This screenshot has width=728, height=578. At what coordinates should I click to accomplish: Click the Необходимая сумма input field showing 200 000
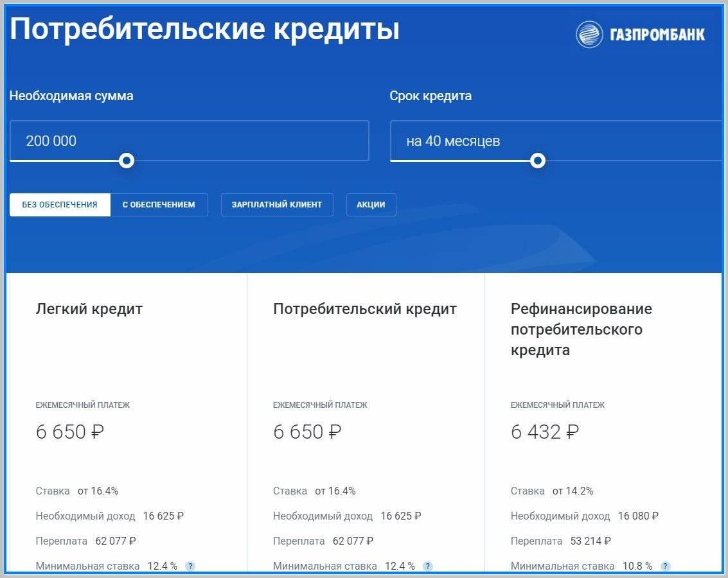[189, 141]
